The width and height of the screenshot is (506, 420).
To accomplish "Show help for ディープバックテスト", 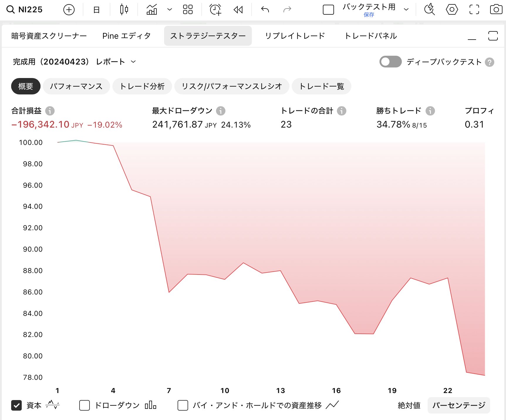I will 490,62.
